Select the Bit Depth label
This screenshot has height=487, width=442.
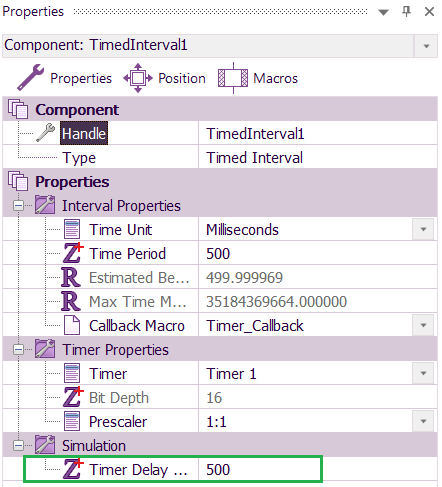pos(119,398)
